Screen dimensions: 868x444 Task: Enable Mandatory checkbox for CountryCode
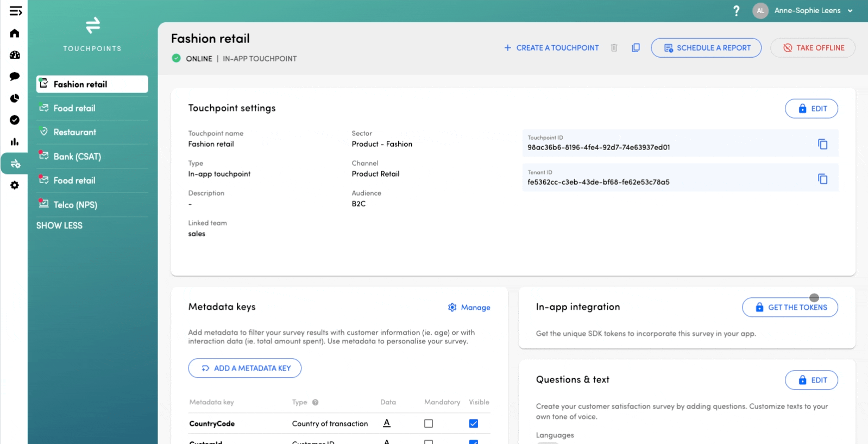[429, 423]
